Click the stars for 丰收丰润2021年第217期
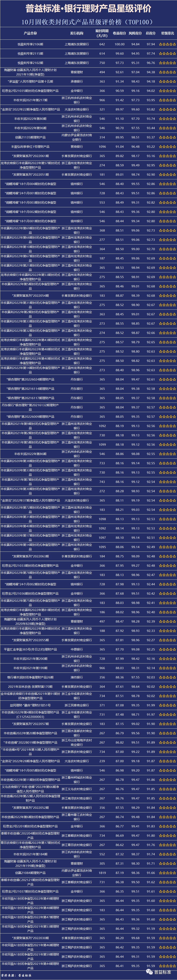The height and width of the screenshot is (980, 177). 167,100
